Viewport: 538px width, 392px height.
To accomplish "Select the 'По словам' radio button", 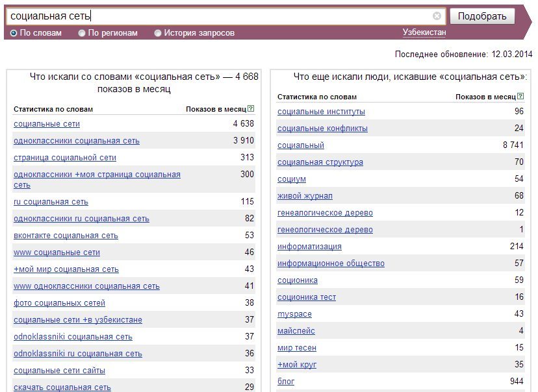I will [14, 33].
